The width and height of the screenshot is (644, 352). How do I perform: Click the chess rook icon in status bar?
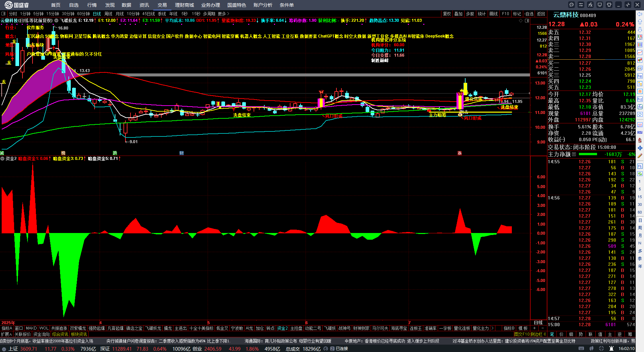(612, 349)
